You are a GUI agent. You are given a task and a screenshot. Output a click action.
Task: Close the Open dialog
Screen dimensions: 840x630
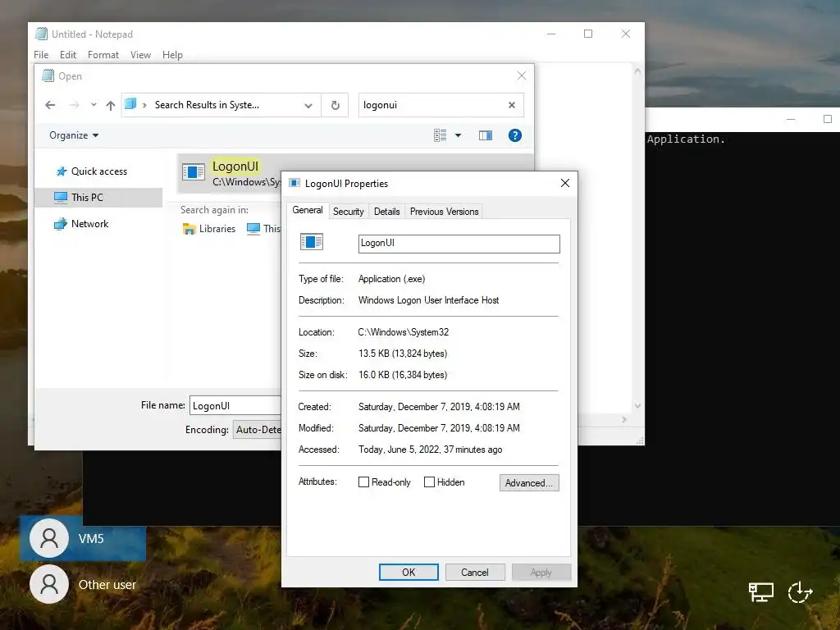pos(522,75)
